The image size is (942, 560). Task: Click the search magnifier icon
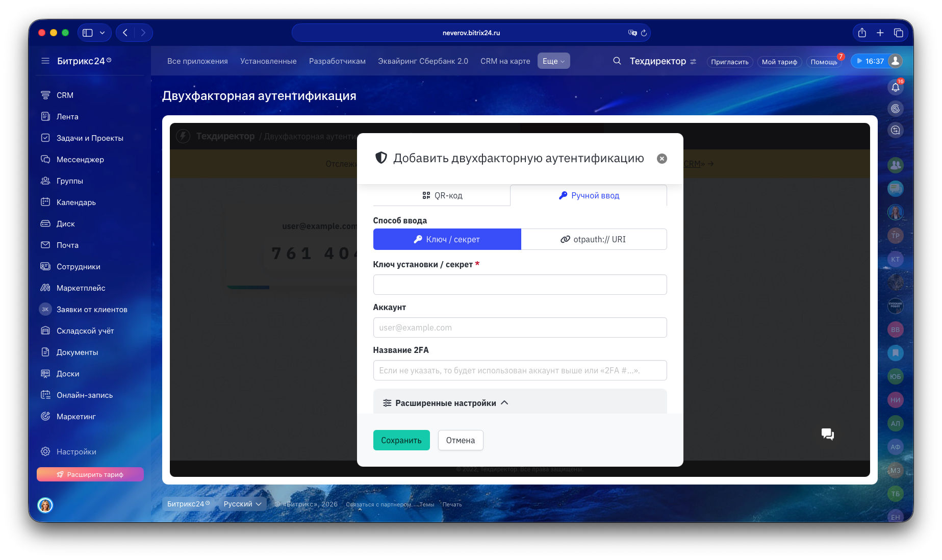617,61
